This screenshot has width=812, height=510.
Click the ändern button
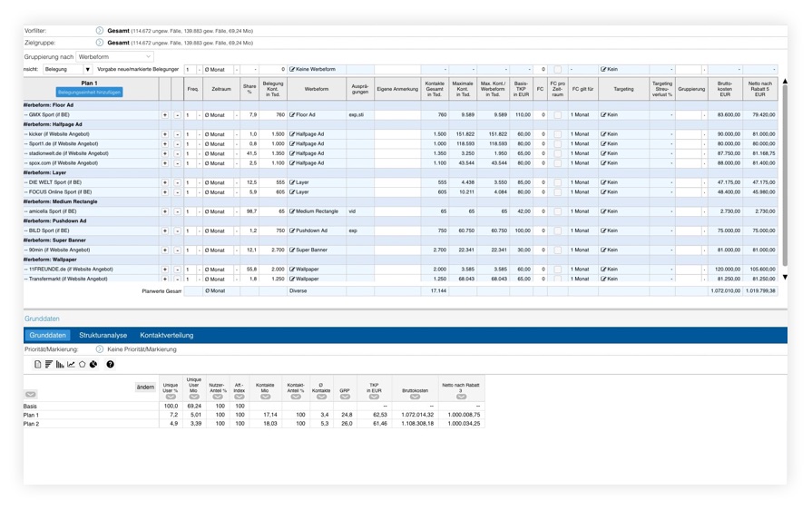point(145,387)
